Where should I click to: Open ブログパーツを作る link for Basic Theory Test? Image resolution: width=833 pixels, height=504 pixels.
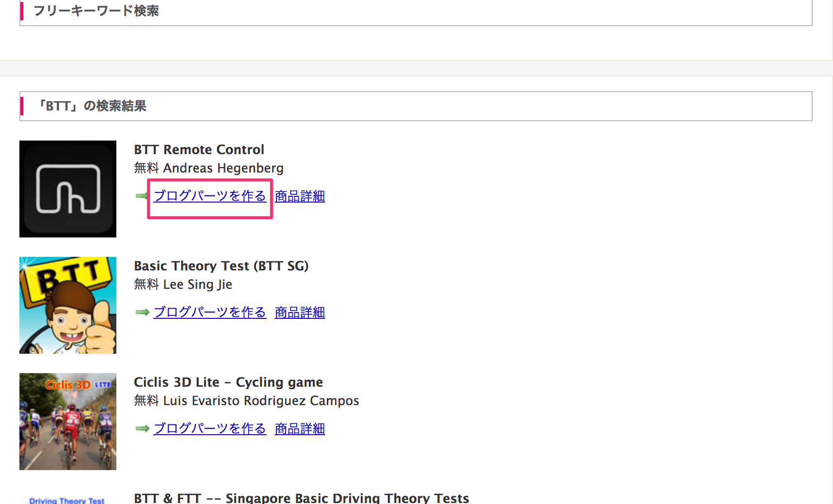pyautogui.click(x=210, y=312)
